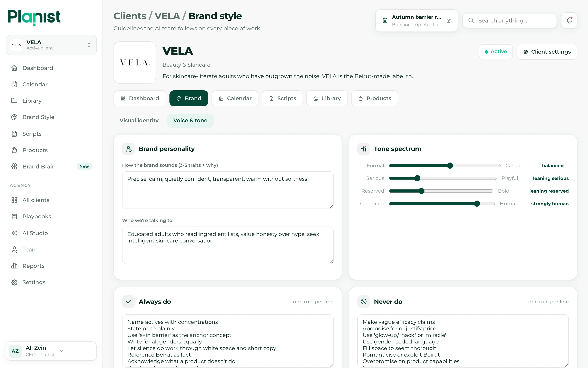588x368 pixels.
Task: Click the Brand personality card icon
Action: click(x=129, y=149)
